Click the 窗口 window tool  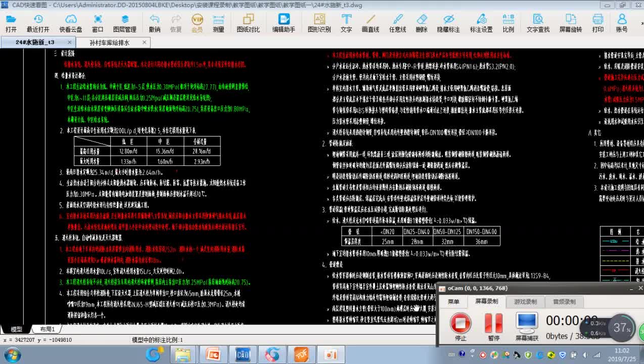click(98, 23)
